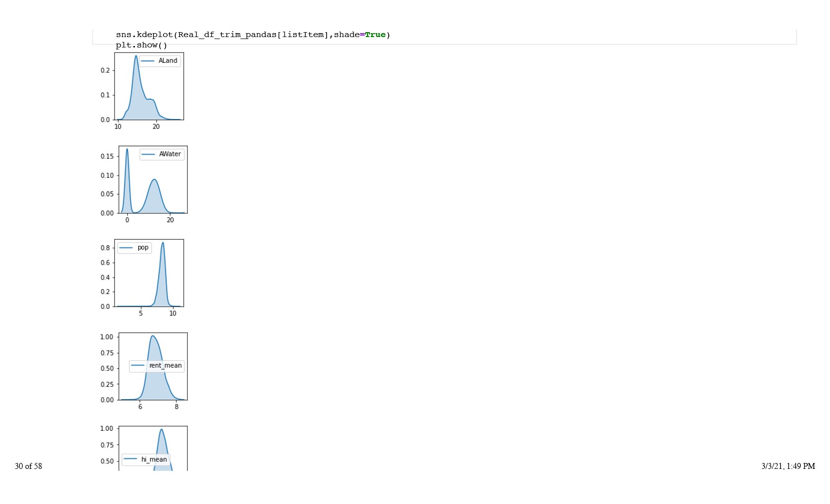
Task: Click the shaded area under rent_mean curve
Action: tap(154, 380)
